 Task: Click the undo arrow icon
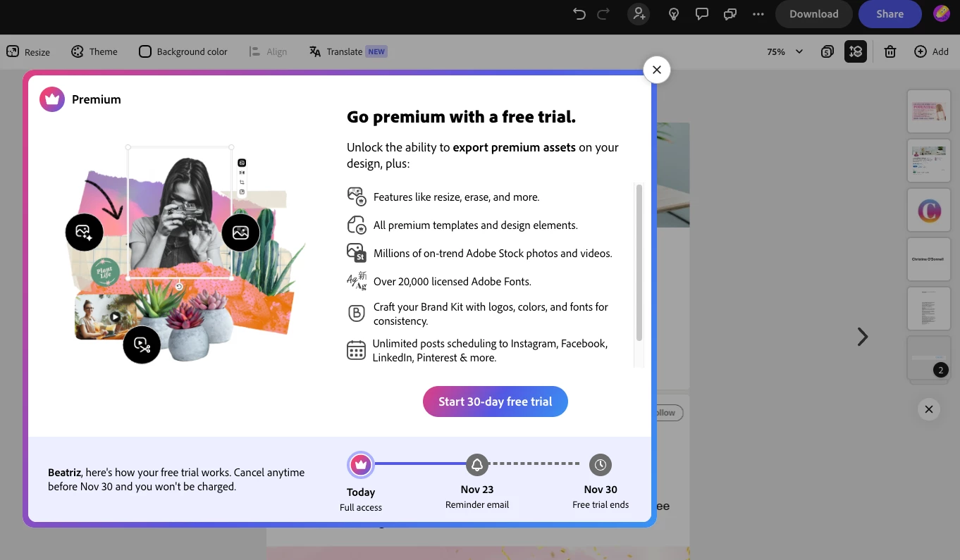point(579,13)
